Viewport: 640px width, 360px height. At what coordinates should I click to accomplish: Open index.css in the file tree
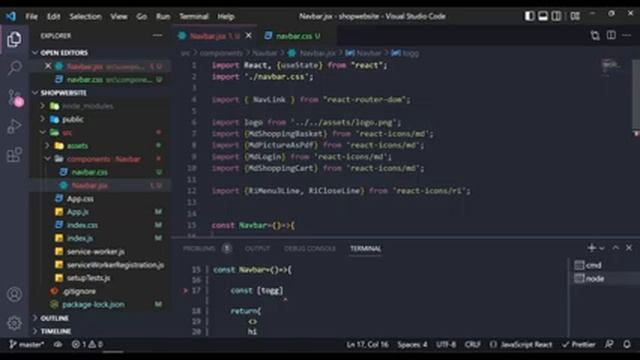tap(82, 225)
